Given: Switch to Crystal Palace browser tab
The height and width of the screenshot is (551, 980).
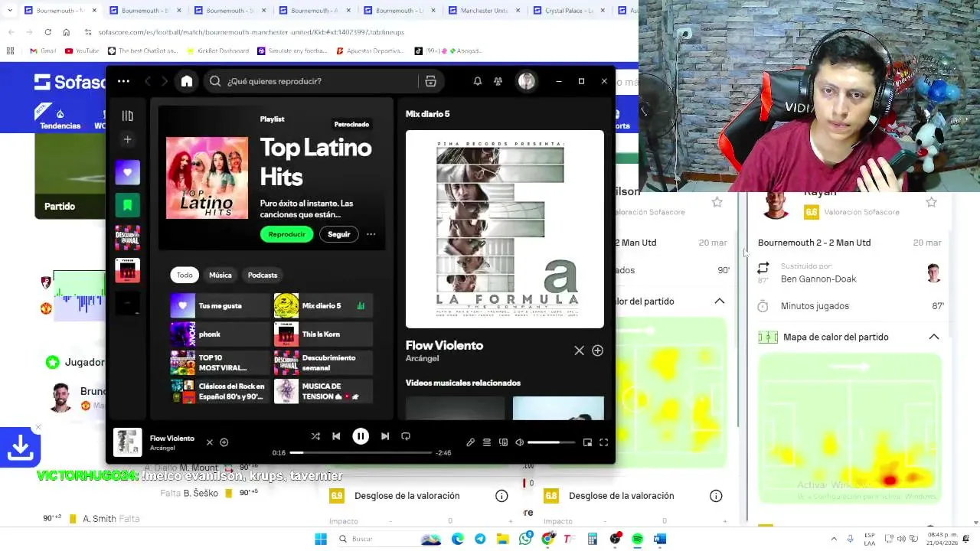Looking at the screenshot, I should pyautogui.click(x=570, y=11).
